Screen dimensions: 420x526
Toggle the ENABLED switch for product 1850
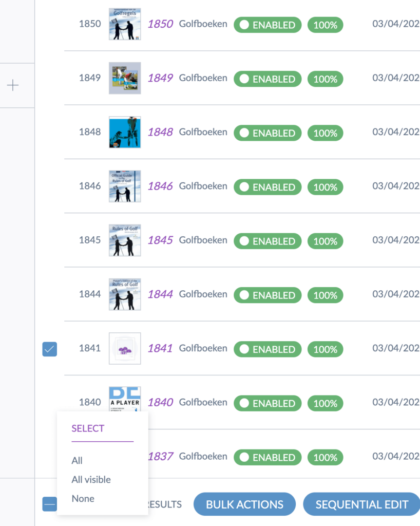[x=267, y=25]
